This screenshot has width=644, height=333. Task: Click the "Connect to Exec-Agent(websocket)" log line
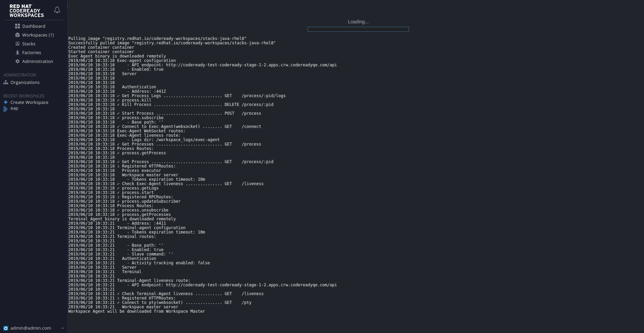point(165,127)
